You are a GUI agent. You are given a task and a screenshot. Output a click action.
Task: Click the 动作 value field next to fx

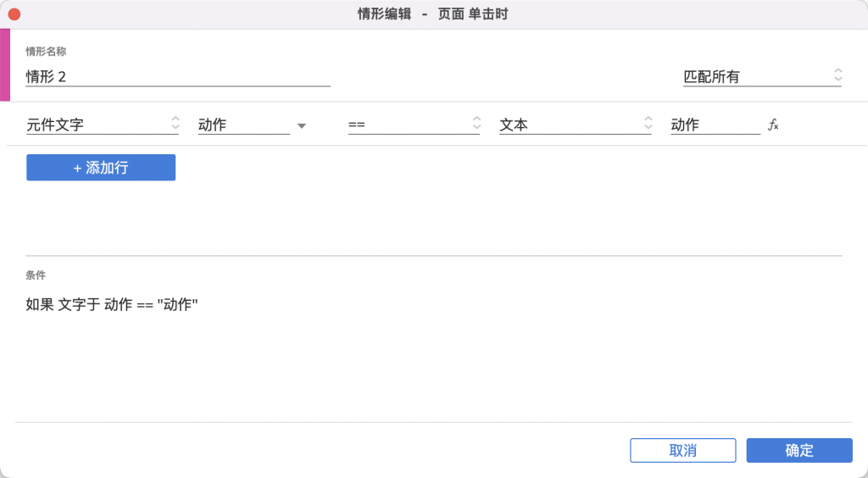coord(715,125)
